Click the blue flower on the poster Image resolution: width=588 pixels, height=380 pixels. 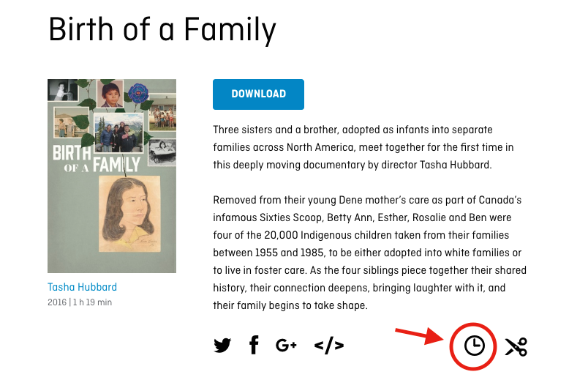point(138,93)
